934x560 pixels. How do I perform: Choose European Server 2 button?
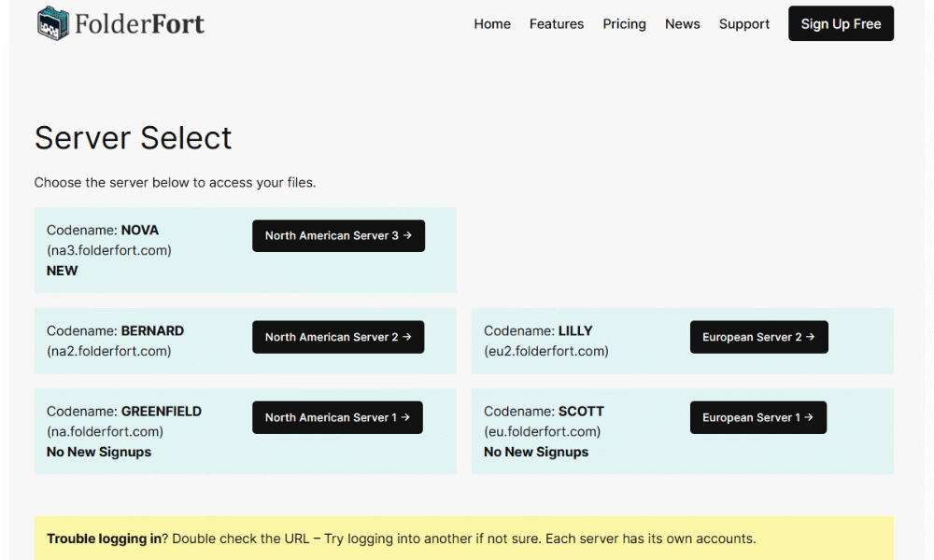coord(758,337)
